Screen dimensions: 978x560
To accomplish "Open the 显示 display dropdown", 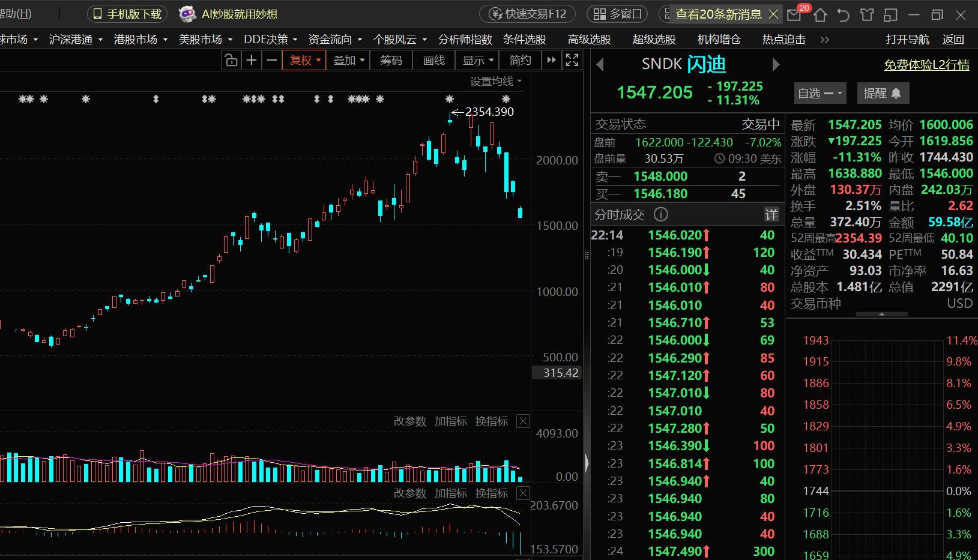I will tap(477, 60).
